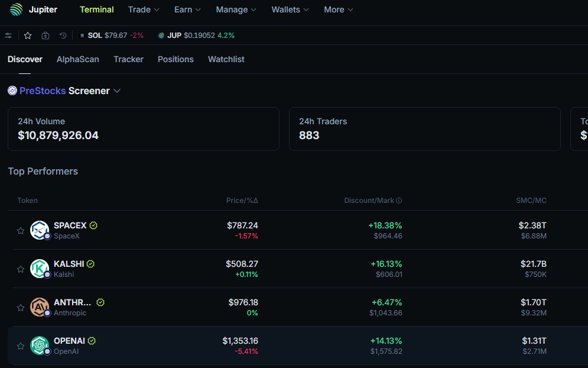Click the info icon beside Discount/Mark
588x368 pixels.
[x=399, y=201]
